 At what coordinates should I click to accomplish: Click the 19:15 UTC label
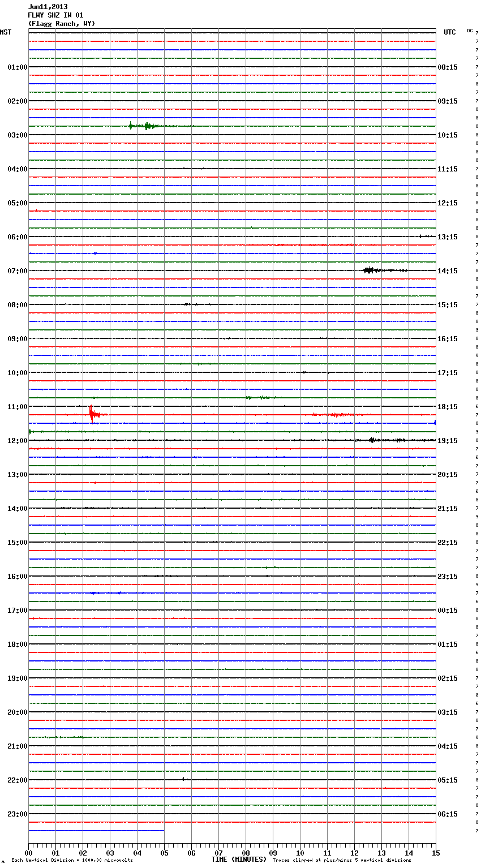448,441
